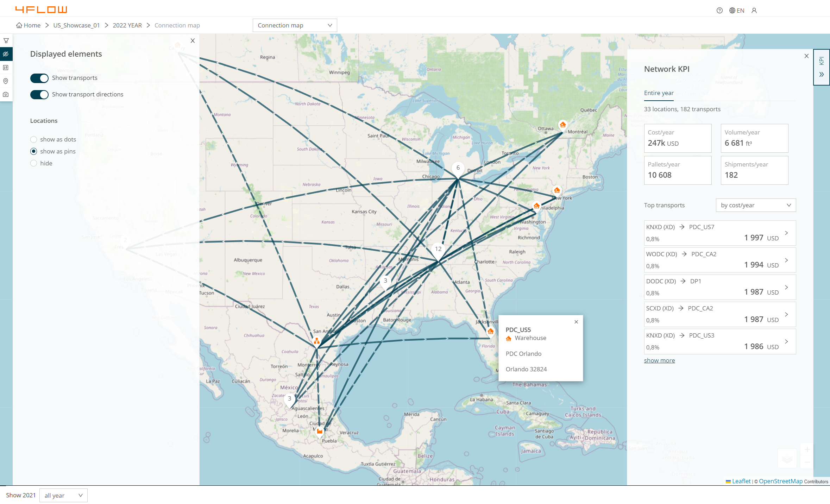Viewport: 830px width, 504px height.
Task: Switch to the Entire year tab
Action: pos(659,93)
